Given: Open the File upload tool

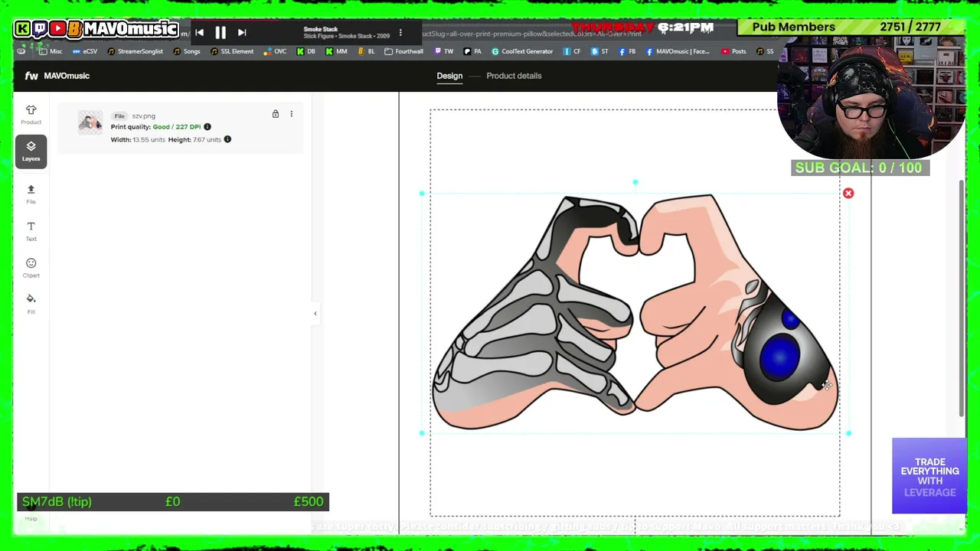Looking at the screenshot, I should [x=31, y=194].
